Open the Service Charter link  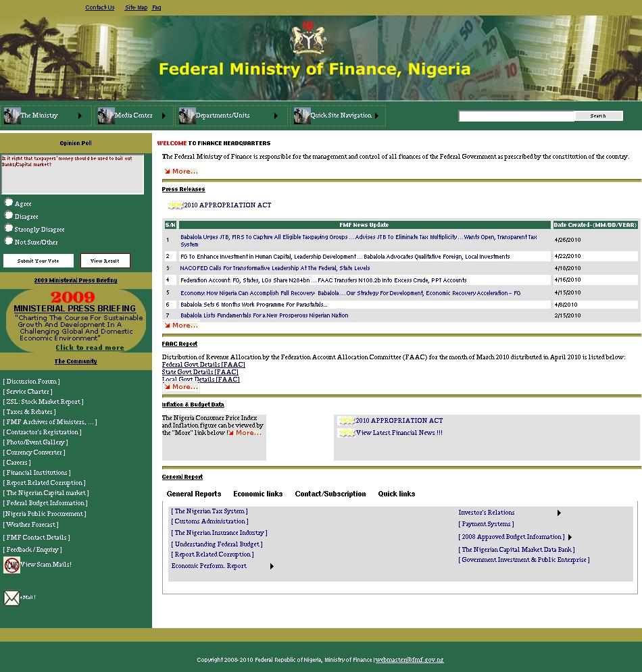(x=28, y=392)
